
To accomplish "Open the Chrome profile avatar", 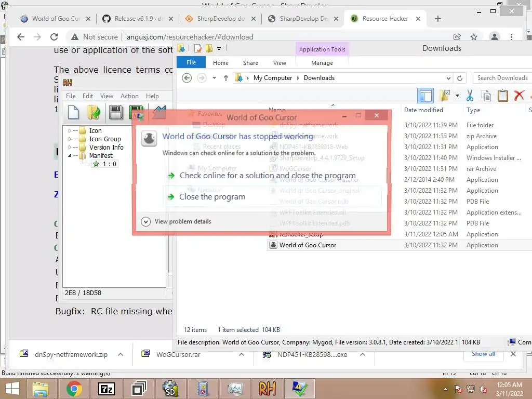I will [x=495, y=37].
